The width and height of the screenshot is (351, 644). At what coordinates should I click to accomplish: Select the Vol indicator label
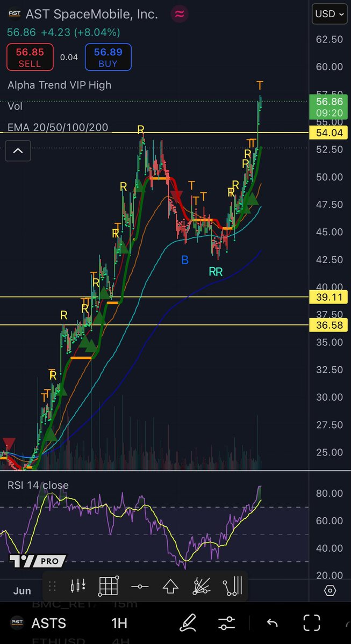15,106
